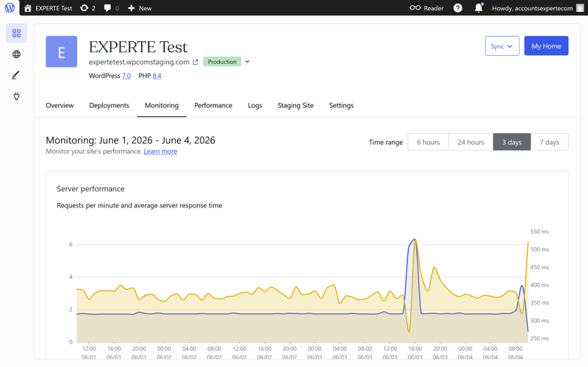Click Howdy, accountsexpertecom text
This screenshot has height=367, width=588.
click(x=532, y=8)
